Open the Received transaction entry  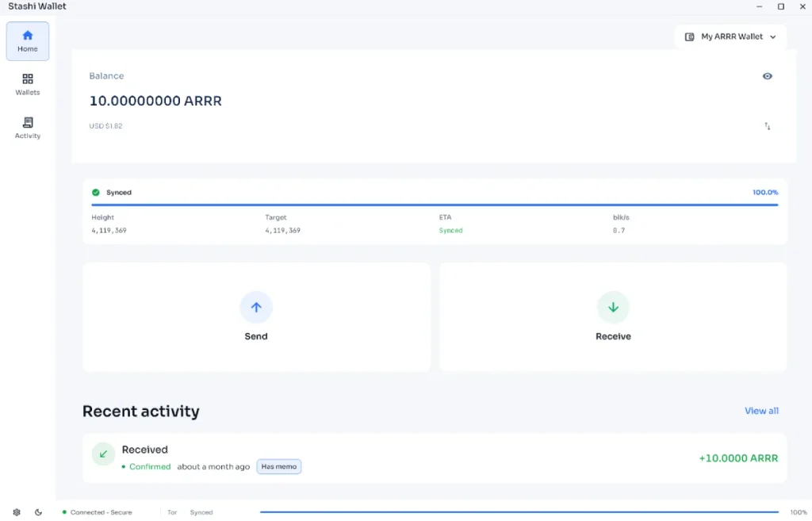pos(435,458)
